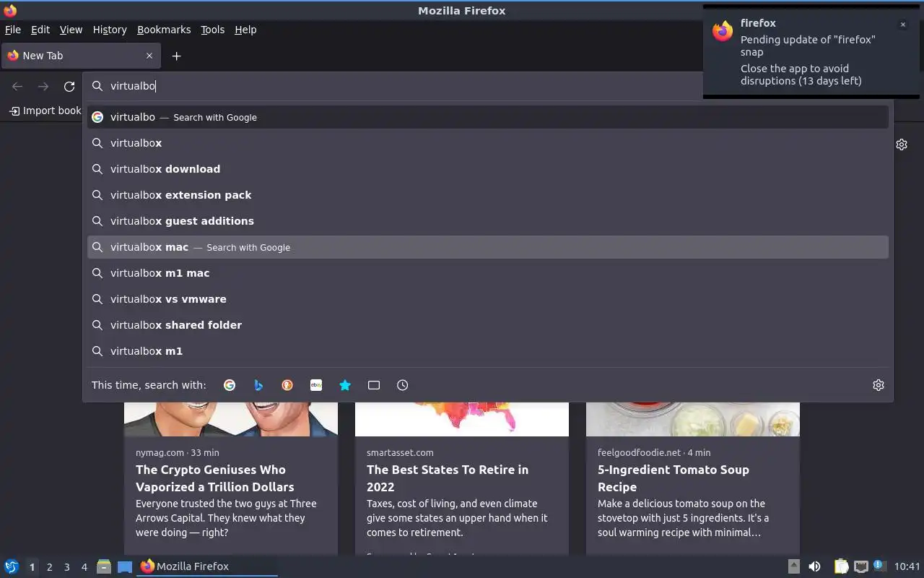Switch to virtual desktop 1
The height and width of the screenshot is (578, 924).
pos(32,567)
